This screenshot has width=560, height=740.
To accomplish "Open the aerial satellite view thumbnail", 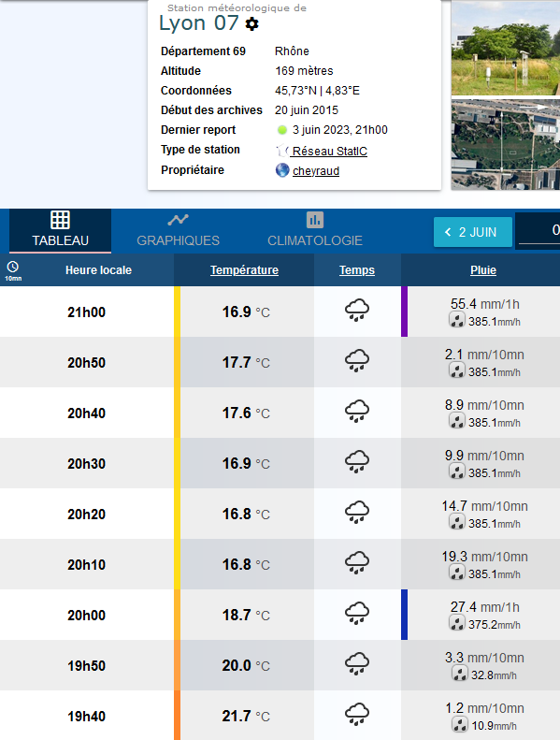I will [x=506, y=144].
